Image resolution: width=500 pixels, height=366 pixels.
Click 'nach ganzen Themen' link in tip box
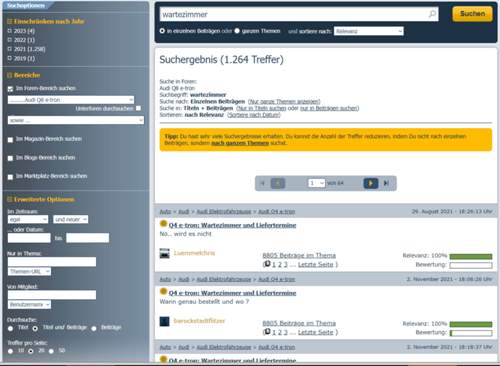tap(240, 143)
